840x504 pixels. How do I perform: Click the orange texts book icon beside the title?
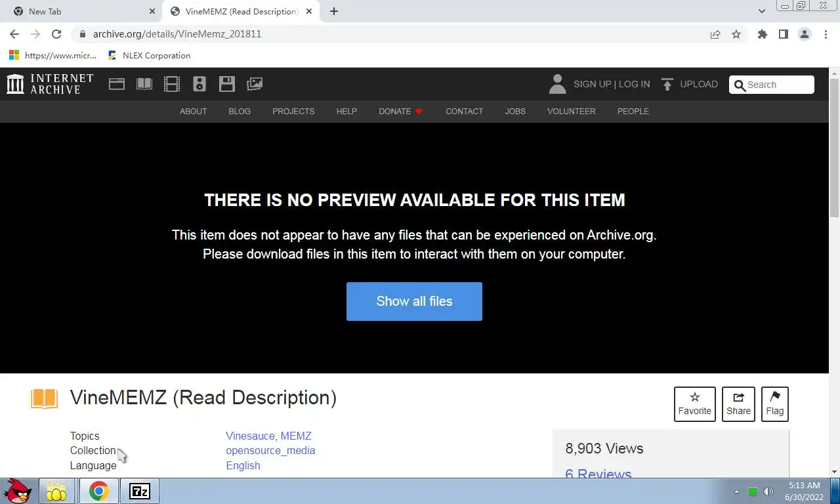pos(45,398)
